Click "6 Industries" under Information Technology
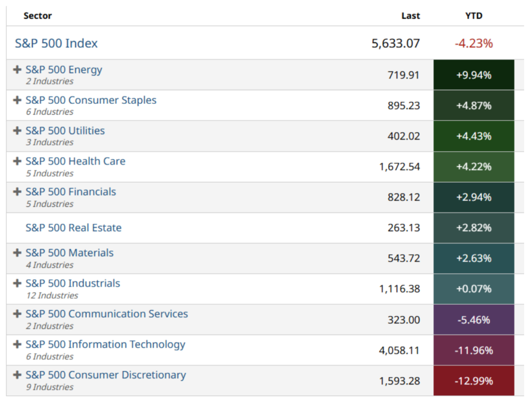 50,357
